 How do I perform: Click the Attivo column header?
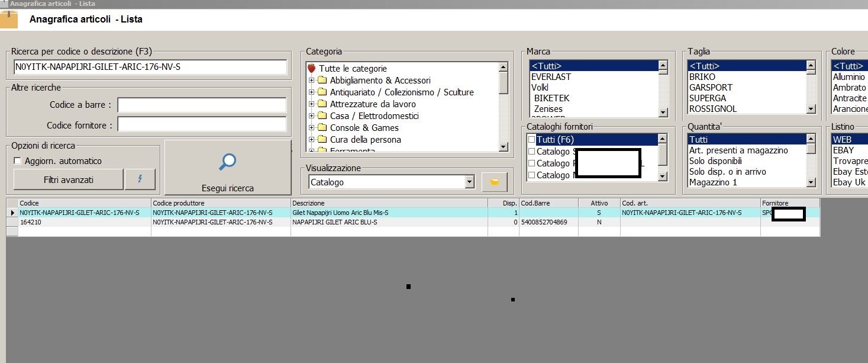[x=599, y=203]
